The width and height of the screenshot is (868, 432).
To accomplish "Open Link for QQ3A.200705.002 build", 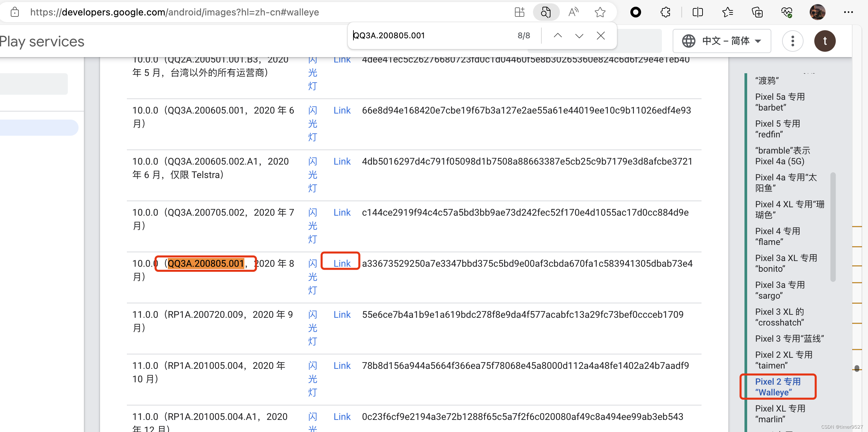I will tap(342, 212).
